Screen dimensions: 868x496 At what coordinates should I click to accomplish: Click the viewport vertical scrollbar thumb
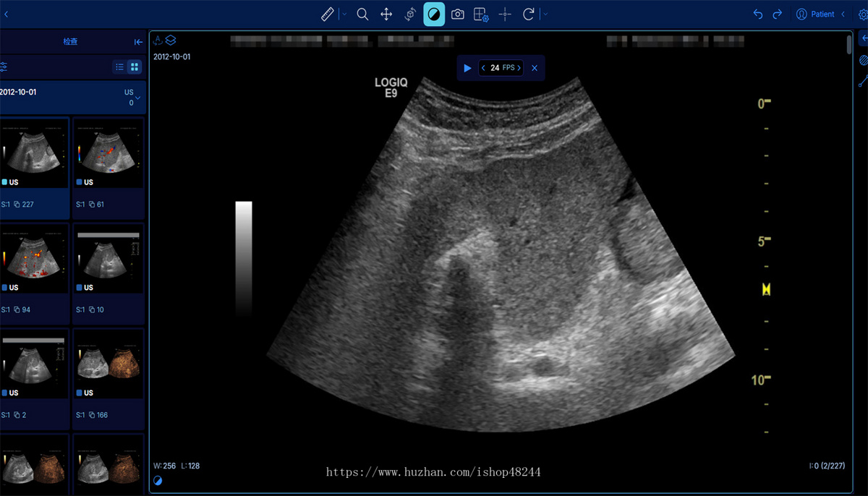tap(849, 45)
